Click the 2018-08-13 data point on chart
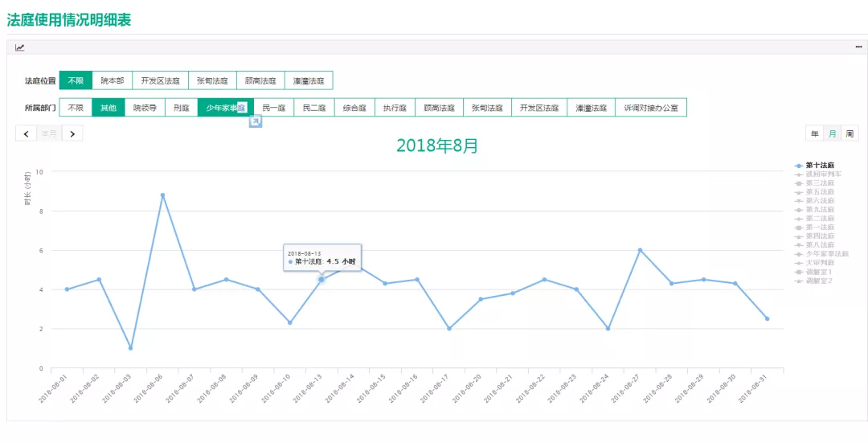 [x=321, y=280]
